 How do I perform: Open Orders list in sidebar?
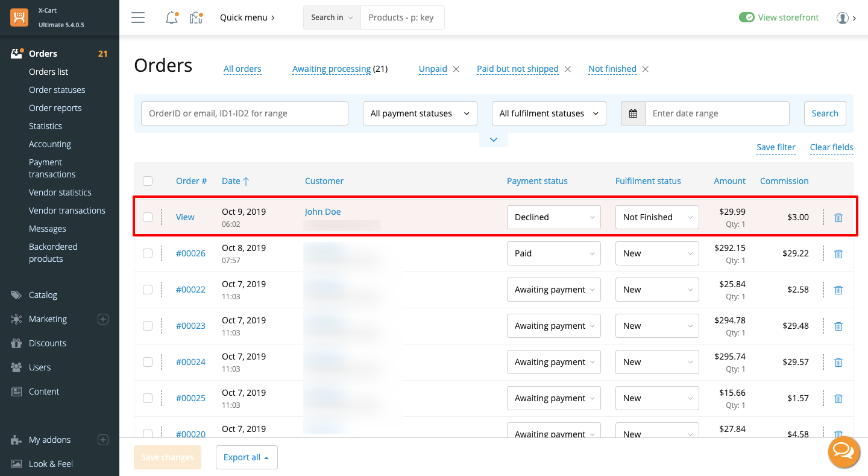coord(49,72)
